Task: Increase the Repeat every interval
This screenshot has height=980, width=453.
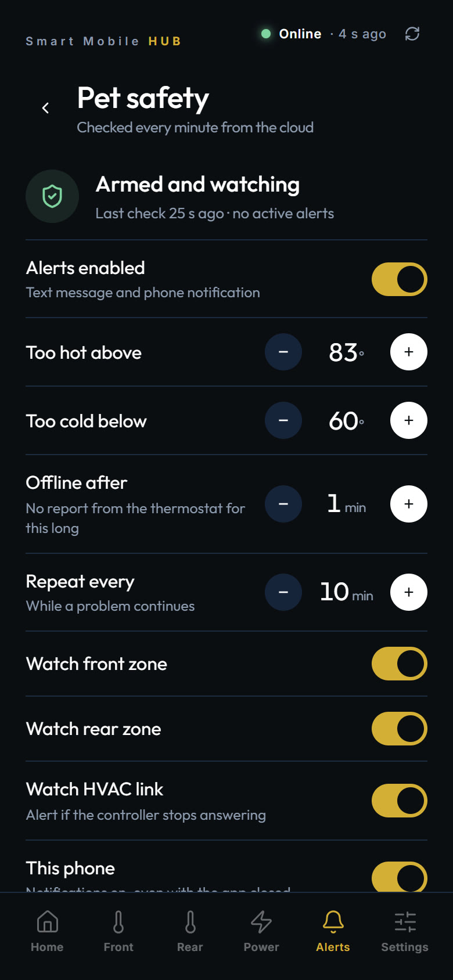Action: point(409,592)
